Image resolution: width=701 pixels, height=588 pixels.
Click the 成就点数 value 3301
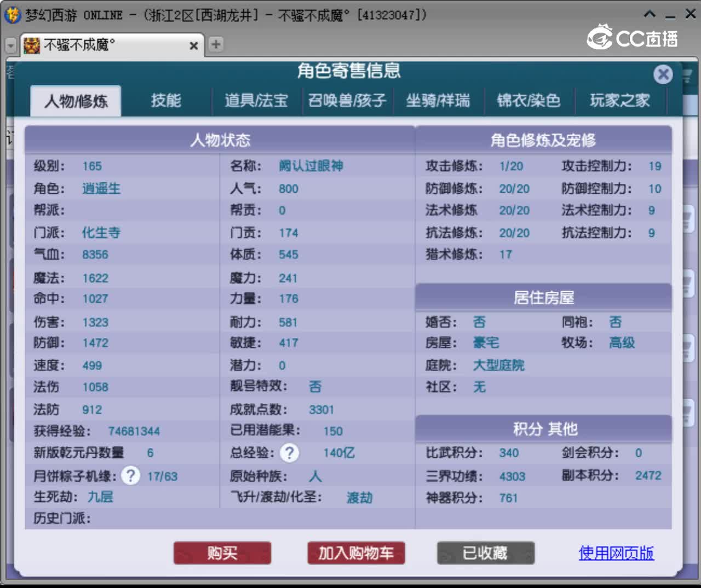[x=321, y=410]
